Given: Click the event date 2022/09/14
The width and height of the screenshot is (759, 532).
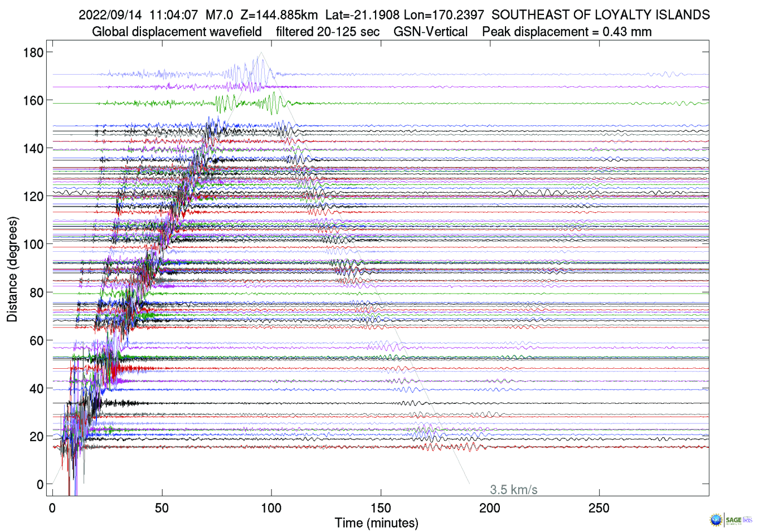Looking at the screenshot, I should click(x=110, y=15).
